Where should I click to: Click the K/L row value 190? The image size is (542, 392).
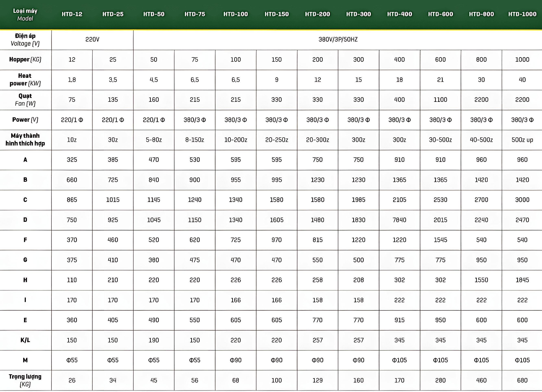coord(154,340)
